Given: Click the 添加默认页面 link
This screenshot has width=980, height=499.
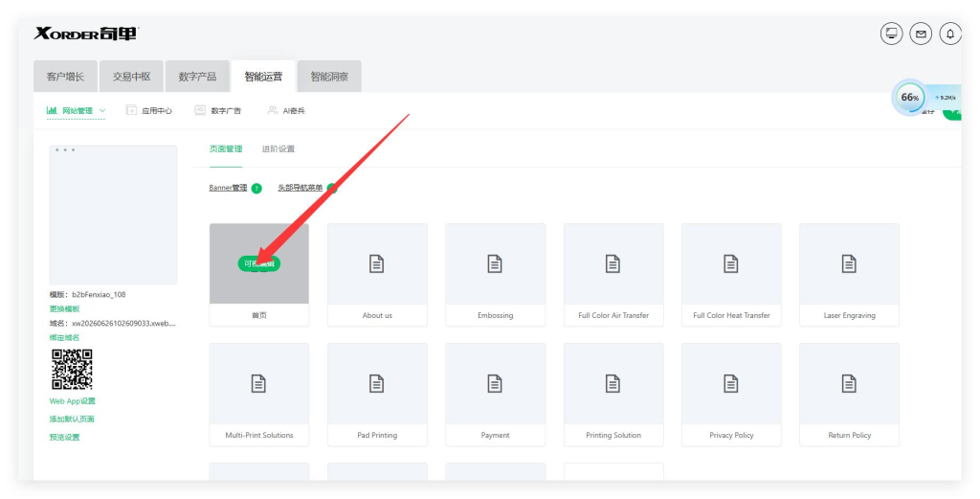Looking at the screenshot, I should click(x=72, y=419).
